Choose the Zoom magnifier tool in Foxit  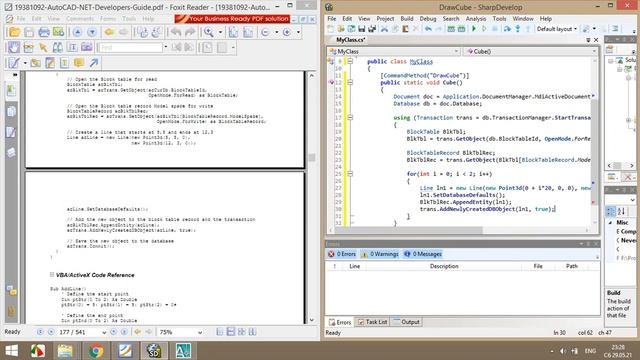209,32
